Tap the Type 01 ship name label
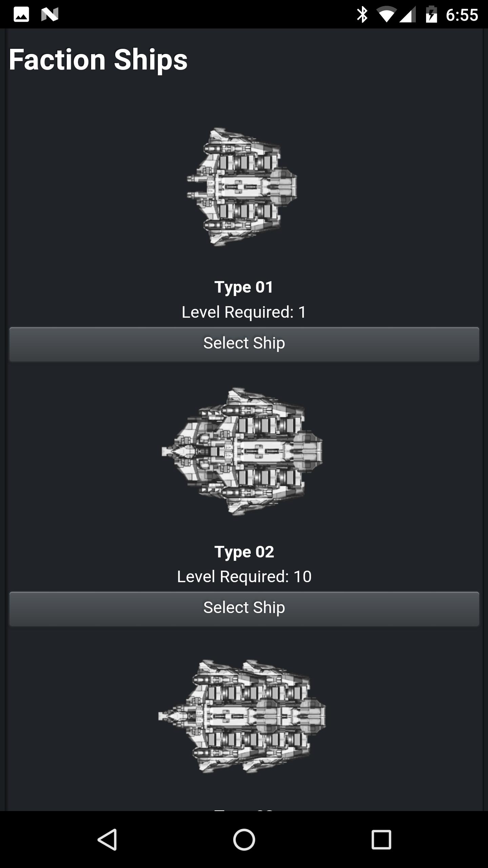Viewport: 488px width, 868px height. (x=244, y=287)
